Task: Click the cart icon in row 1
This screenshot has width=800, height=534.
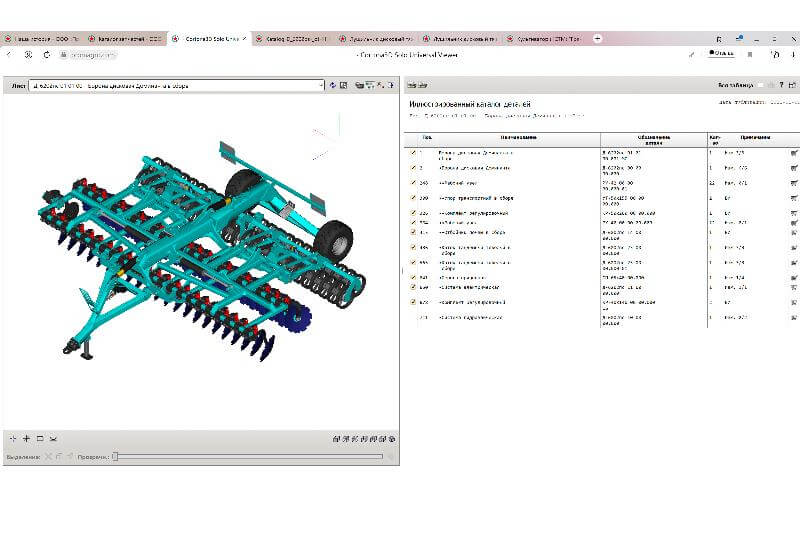Action: [x=794, y=153]
